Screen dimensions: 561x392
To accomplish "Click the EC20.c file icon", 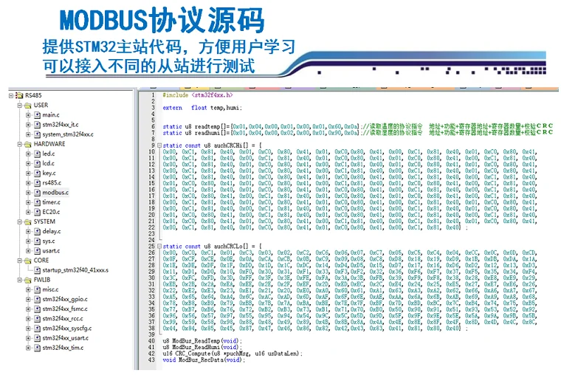I will (x=37, y=212).
